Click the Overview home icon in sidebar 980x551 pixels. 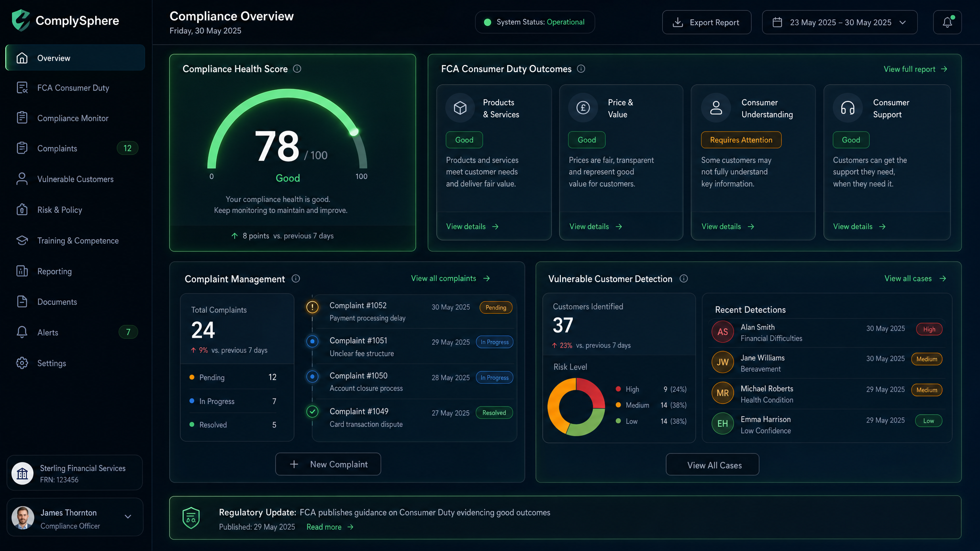(22, 58)
